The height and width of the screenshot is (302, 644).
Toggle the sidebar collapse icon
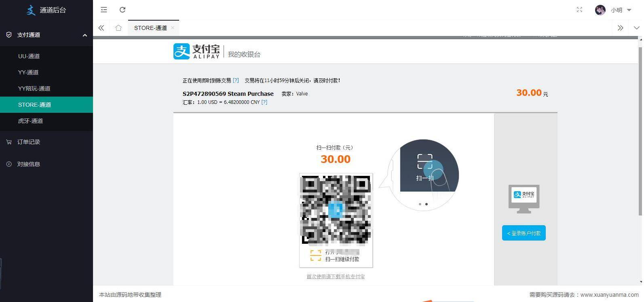[104, 10]
